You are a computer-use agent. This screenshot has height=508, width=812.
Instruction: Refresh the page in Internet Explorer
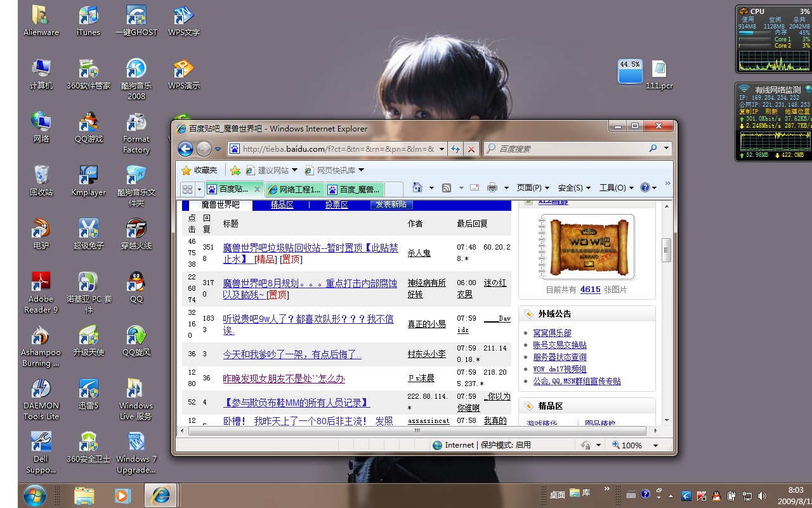click(455, 149)
